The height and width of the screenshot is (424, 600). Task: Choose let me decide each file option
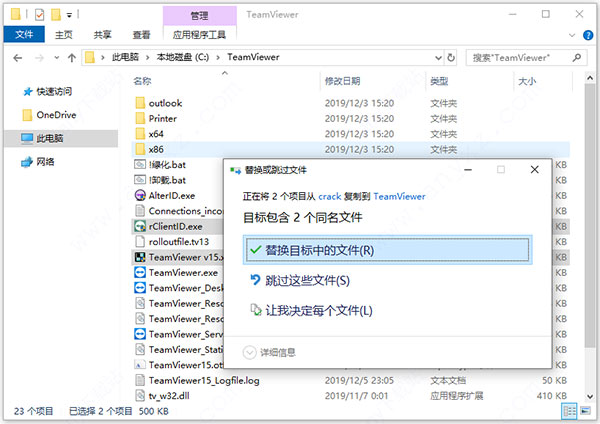pos(311,310)
